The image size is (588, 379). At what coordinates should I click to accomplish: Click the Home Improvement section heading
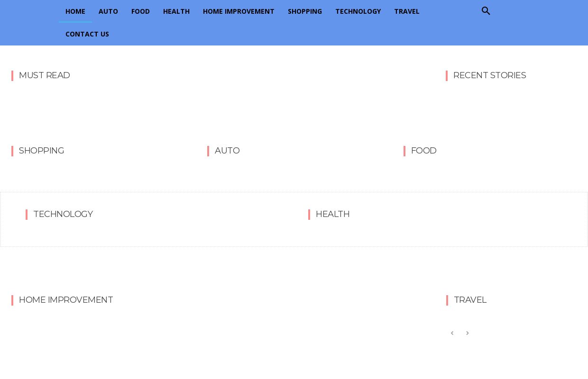(x=66, y=300)
